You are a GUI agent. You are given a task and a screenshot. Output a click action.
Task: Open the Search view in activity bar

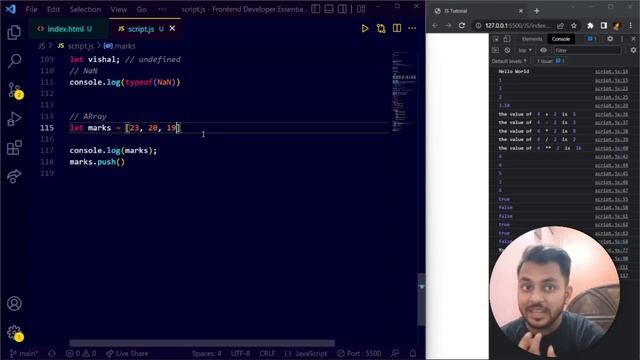tap(14, 61)
